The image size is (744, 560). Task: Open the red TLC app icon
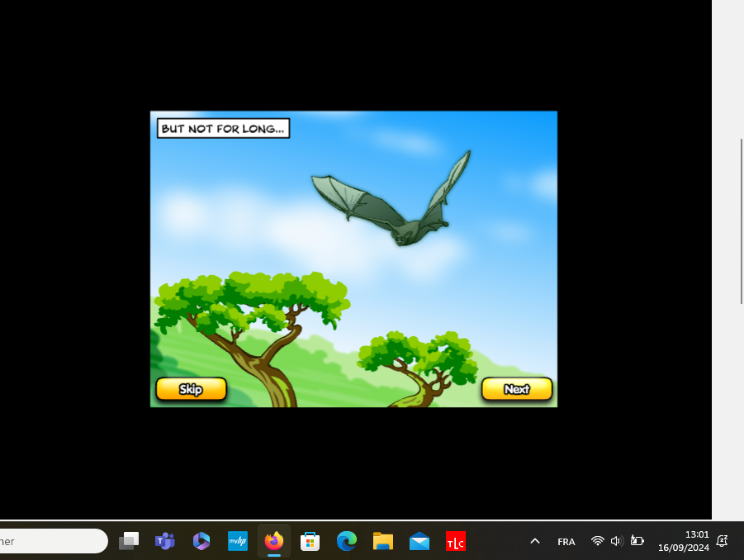(456, 541)
